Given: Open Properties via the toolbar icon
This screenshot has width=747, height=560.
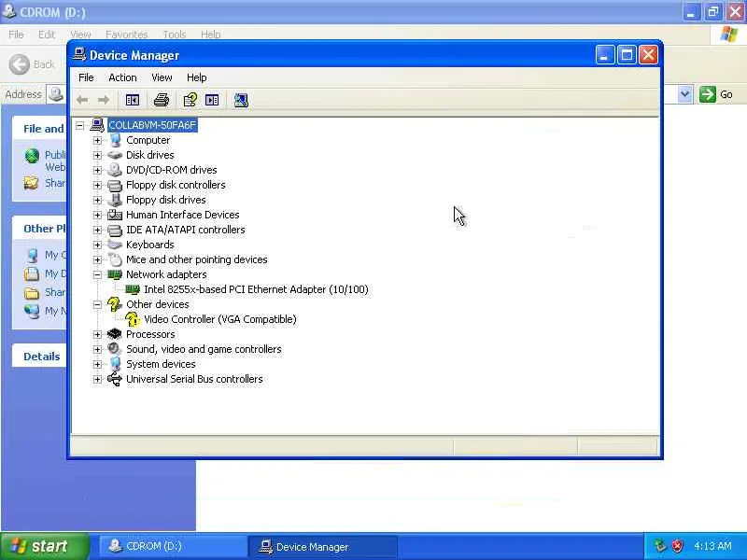Looking at the screenshot, I should [x=190, y=100].
